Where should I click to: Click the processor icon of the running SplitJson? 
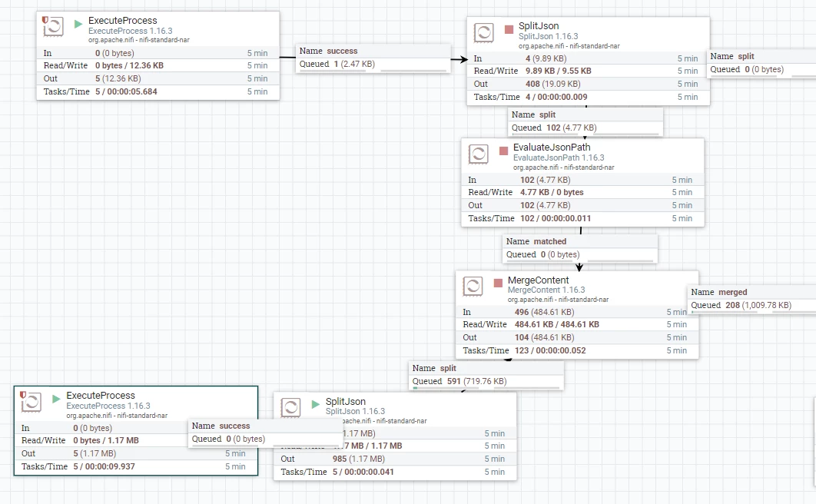point(290,407)
